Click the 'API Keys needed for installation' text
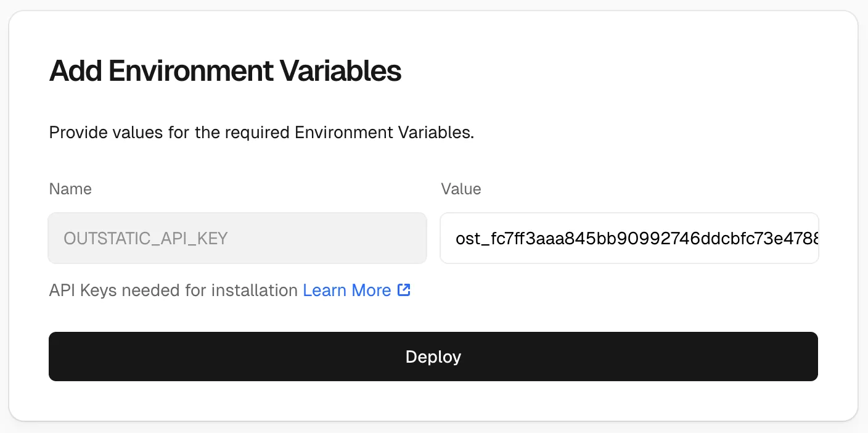The image size is (868, 433). tap(173, 290)
